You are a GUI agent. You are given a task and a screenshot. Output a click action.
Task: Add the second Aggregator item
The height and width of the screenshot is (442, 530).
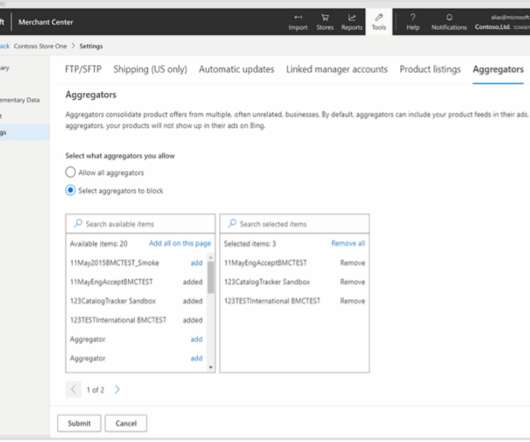196,358
